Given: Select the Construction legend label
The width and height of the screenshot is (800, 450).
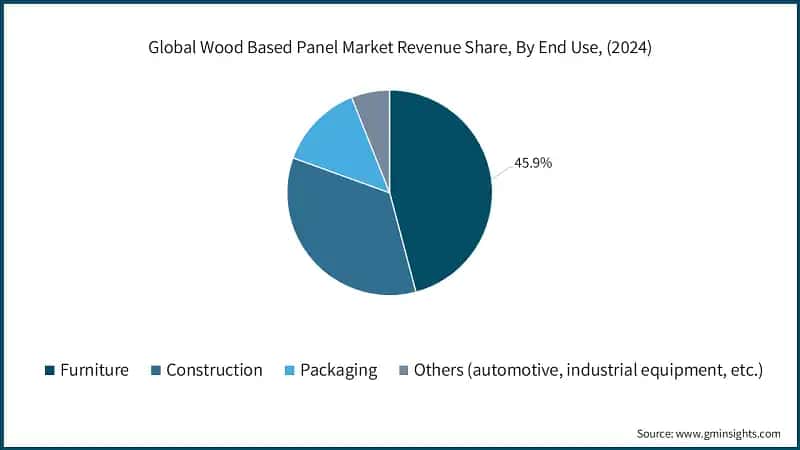Looking at the screenshot, I should tap(214, 370).
